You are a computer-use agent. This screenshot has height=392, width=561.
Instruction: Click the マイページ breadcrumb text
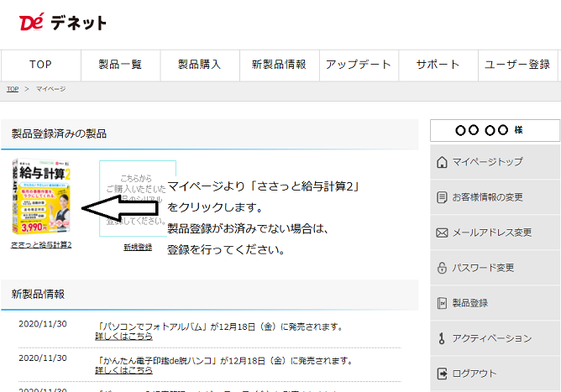pos(50,89)
